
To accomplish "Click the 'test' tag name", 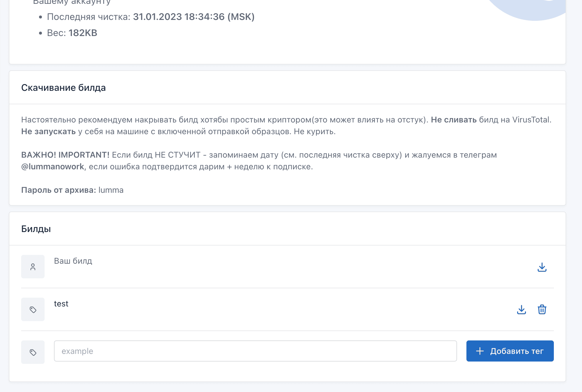I will click(61, 304).
